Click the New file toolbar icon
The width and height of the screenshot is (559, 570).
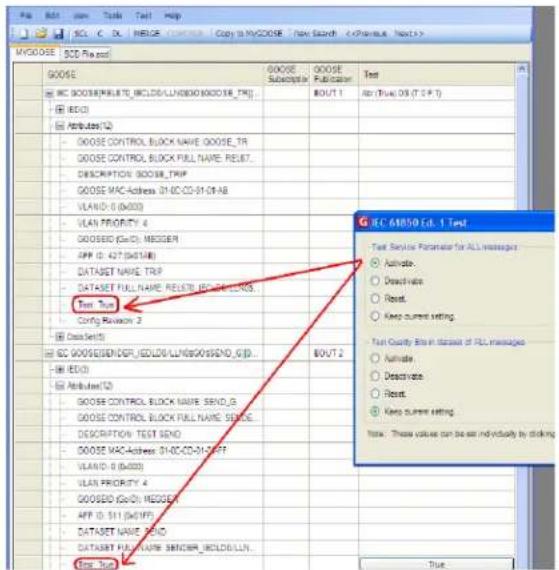(23, 34)
